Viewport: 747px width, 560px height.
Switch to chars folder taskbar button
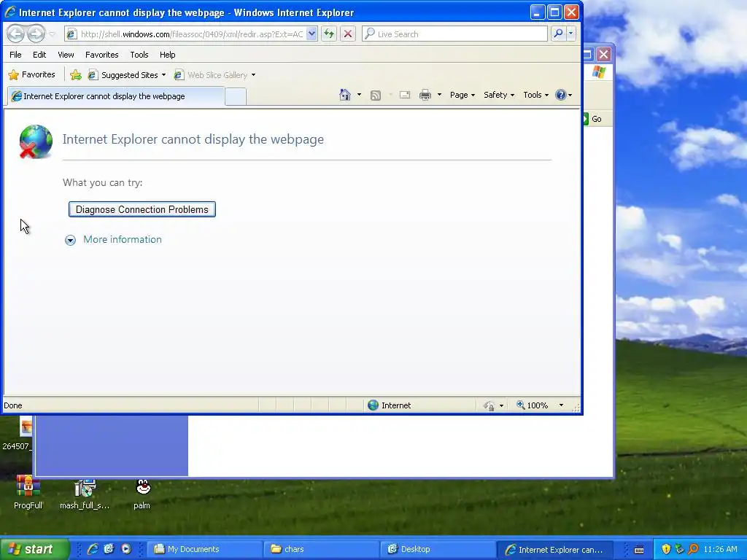coord(321,549)
